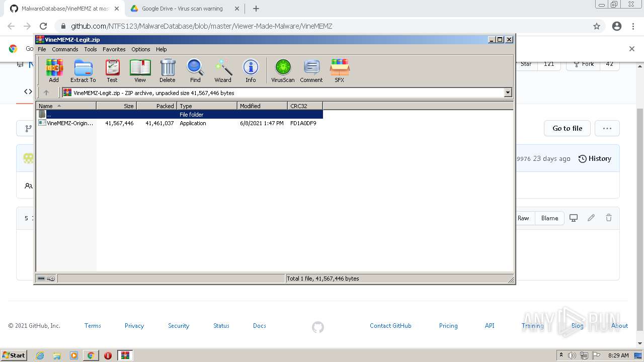Go up one folder level arrow
644x362 pixels.
coord(46,93)
